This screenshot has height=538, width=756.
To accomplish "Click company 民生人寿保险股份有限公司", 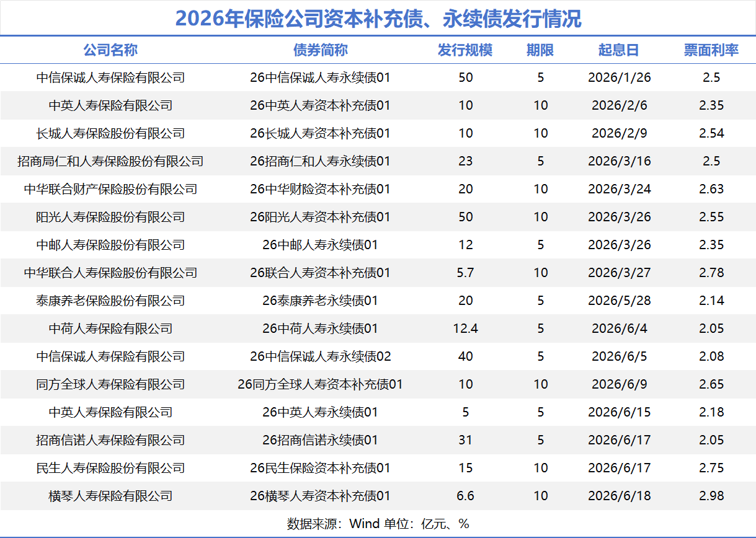I will (110, 468).
